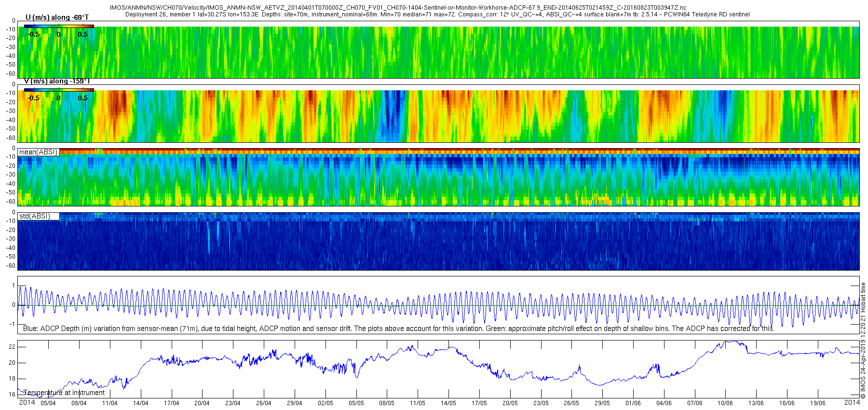This screenshot has width=868, height=410.
Task: Click the 2014 year label at bottom left
Action: coord(27,402)
